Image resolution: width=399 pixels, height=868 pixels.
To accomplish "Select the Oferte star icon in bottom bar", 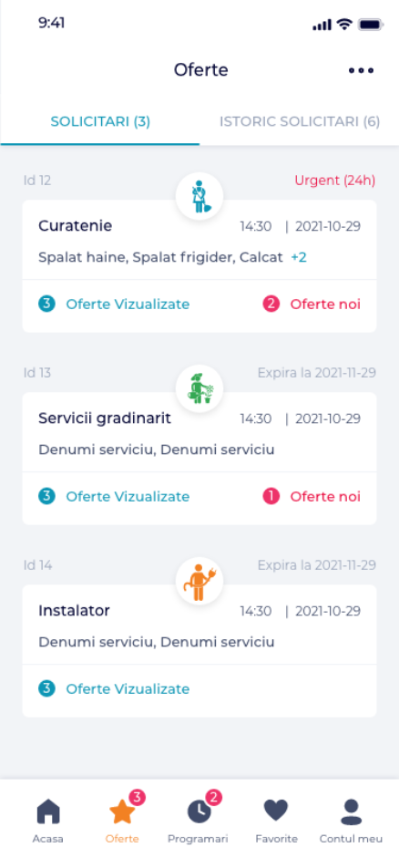I will click(122, 811).
